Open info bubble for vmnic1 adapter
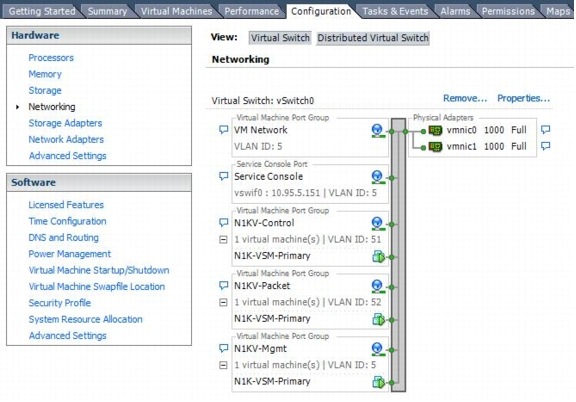The height and width of the screenshot is (402, 576). click(x=546, y=146)
